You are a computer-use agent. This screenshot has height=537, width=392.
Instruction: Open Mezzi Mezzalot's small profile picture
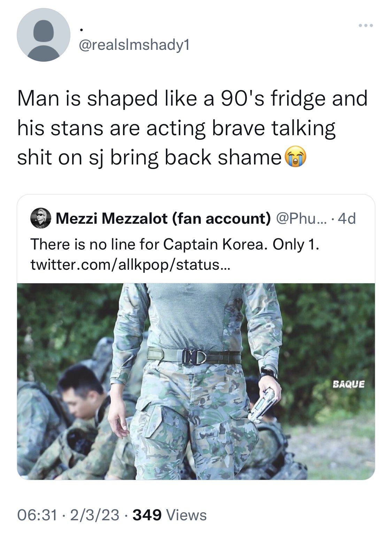click(41, 218)
